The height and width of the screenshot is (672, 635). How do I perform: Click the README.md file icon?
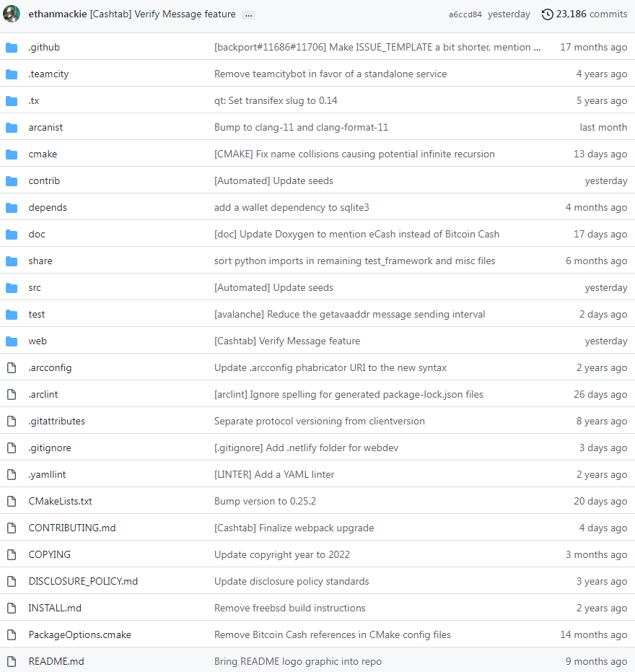(x=12, y=661)
